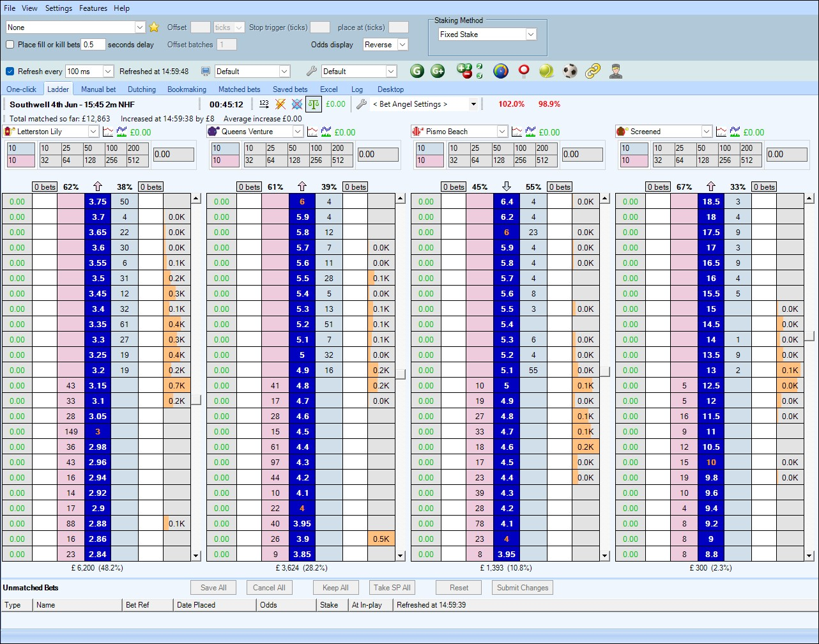The height and width of the screenshot is (644, 819).
Task: Click the wrench icon beside Default dropdown
Action: (312, 71)
